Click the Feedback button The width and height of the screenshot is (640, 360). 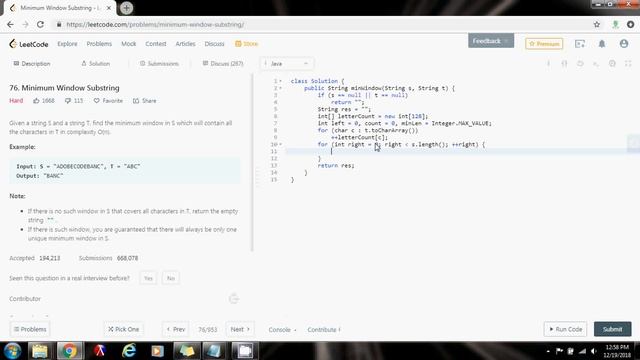tap(491, 41)
